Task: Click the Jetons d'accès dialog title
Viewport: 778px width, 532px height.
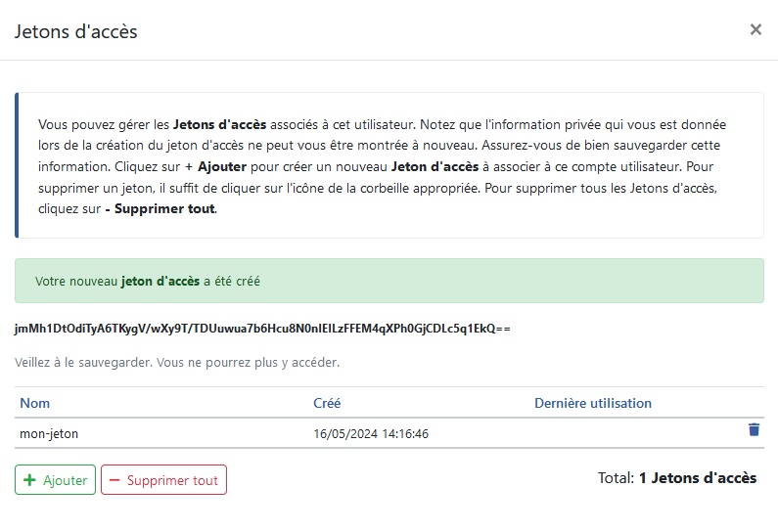Action: (76, 31)
